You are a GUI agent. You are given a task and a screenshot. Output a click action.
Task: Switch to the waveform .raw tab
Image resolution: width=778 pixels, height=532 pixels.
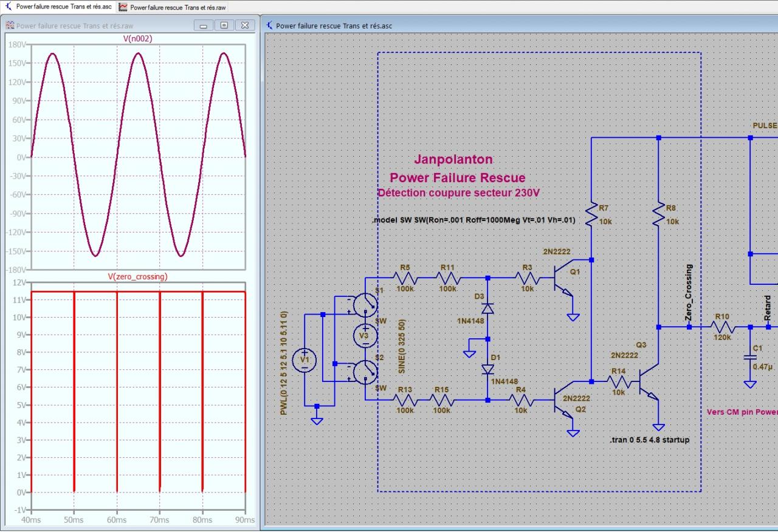coord(173,7)
